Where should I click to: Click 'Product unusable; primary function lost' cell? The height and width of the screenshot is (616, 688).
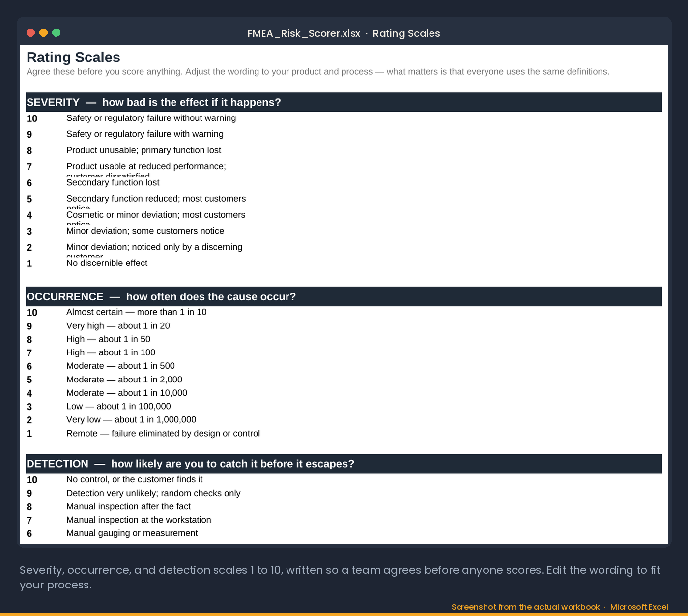143,150
